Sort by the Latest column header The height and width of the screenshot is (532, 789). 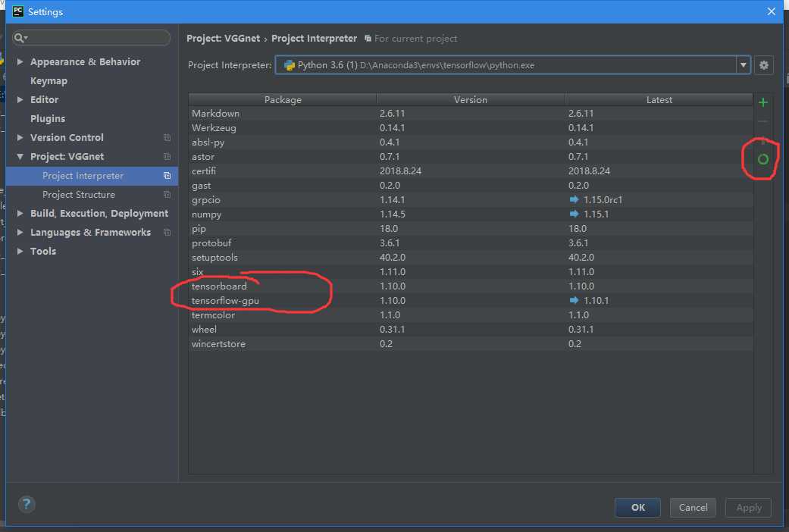(659, 100)
